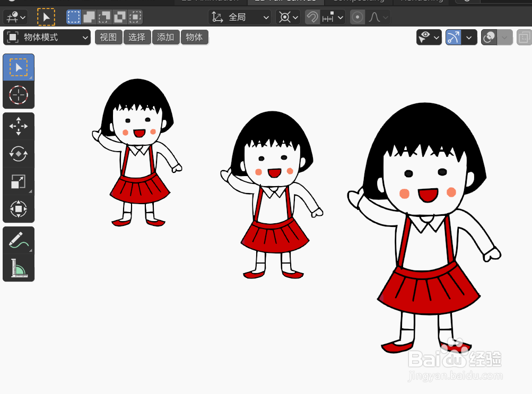This screenshot has height=394, width=532.
Task: Click the largest girl figure in viewport
Action: click(x=424, y=228)
